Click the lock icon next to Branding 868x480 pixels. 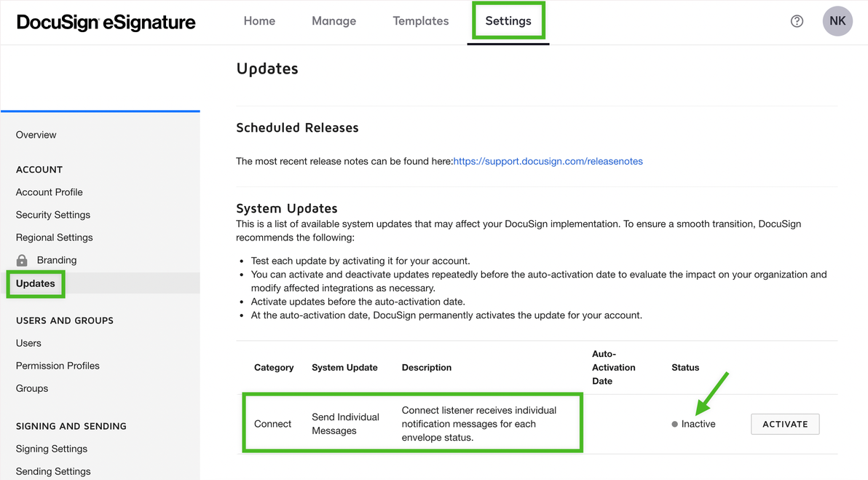[x=21, y=260]
